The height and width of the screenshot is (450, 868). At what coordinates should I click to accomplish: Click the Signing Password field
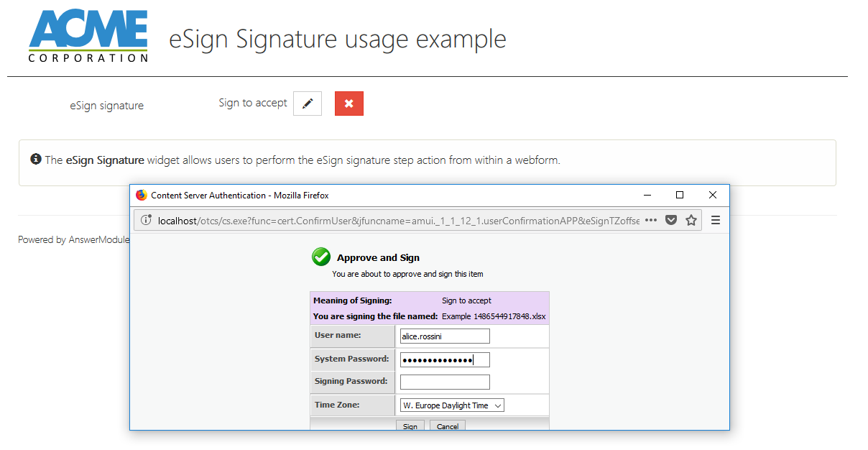tap(445, 382)
